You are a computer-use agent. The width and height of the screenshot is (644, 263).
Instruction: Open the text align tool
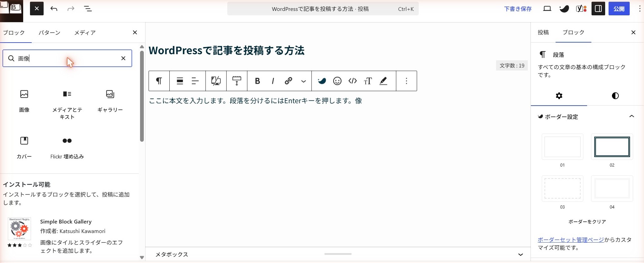pos(195,81)
